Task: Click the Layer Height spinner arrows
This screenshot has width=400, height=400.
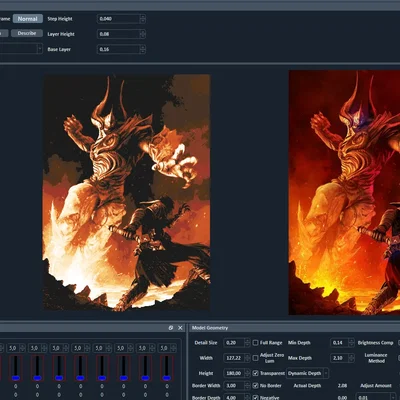Action: point(143,34)
